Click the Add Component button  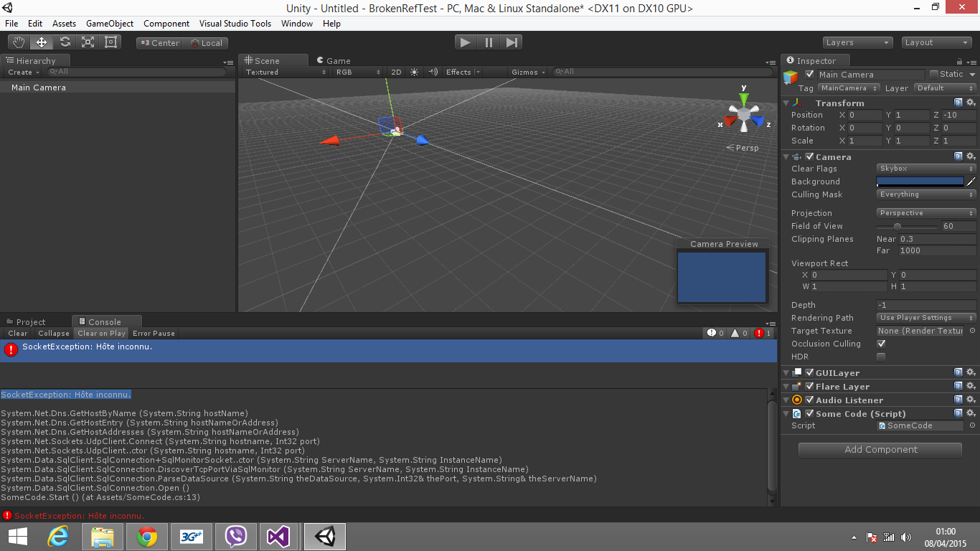[880, 450]
